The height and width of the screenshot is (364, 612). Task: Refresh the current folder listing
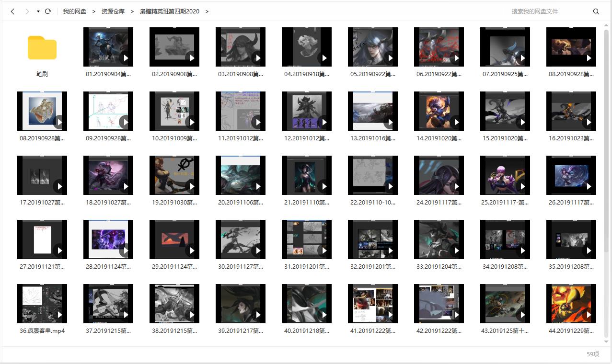(48, 11)
